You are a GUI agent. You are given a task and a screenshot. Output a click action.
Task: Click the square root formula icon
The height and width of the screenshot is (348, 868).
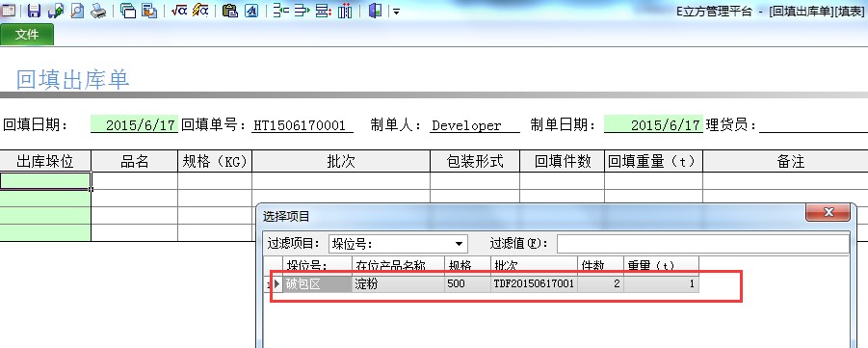(x=179, y=11)
